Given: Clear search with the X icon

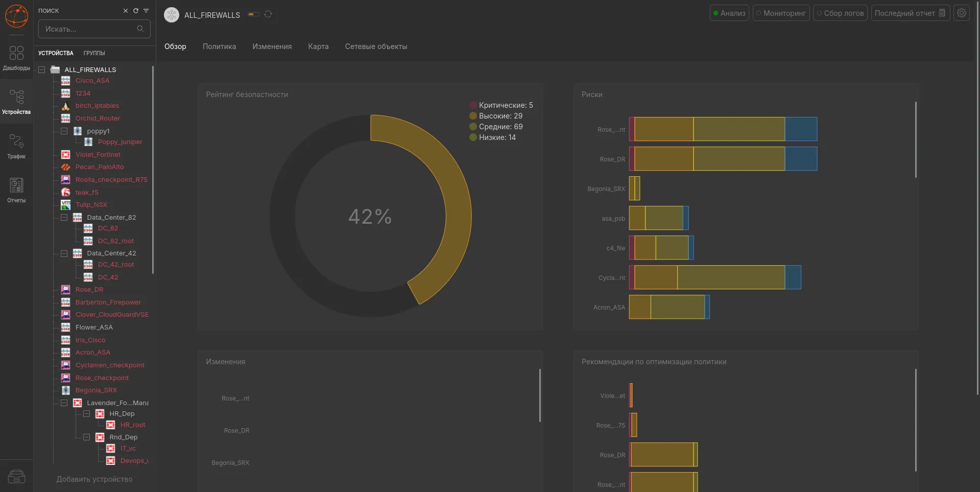Looking at the screenshot, I should [126, 11].
